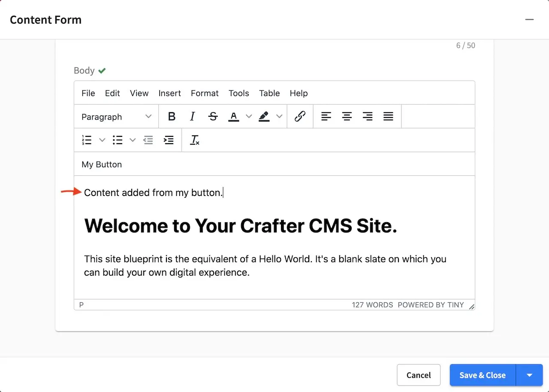The width and height of the screenshot is (549, 392).
Task: Open the highlight color picker arrow
Action: (x=279, y=117)
